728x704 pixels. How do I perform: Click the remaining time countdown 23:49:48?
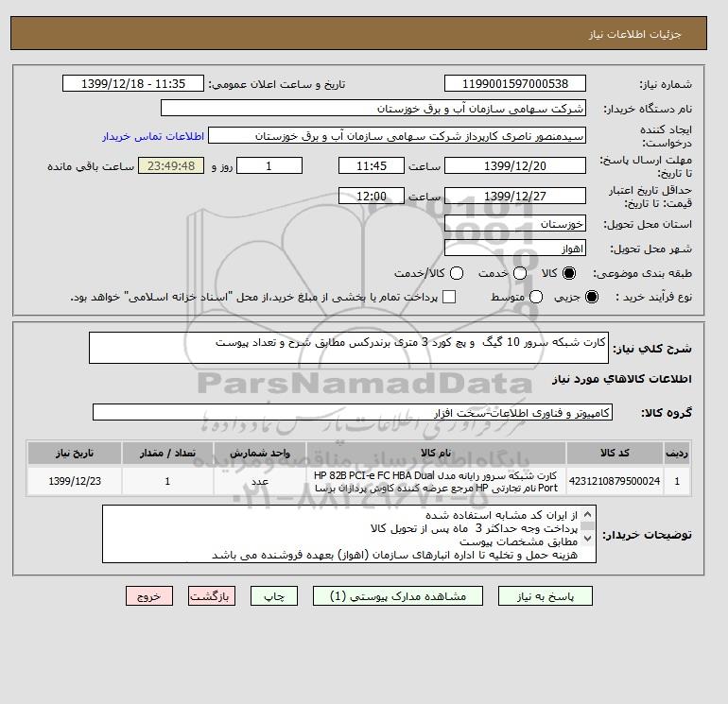click(171, 165)
